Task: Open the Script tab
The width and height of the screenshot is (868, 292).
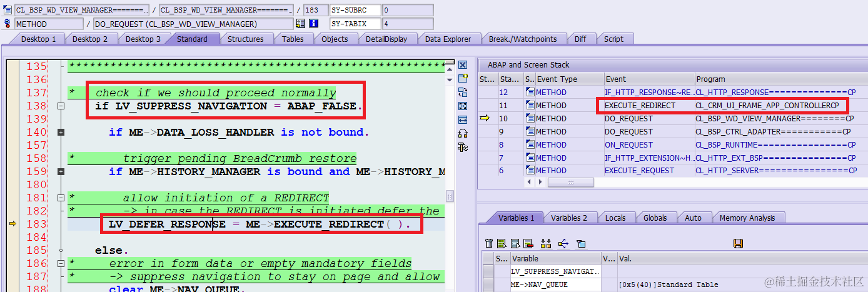Action: (x=613, y=39)
